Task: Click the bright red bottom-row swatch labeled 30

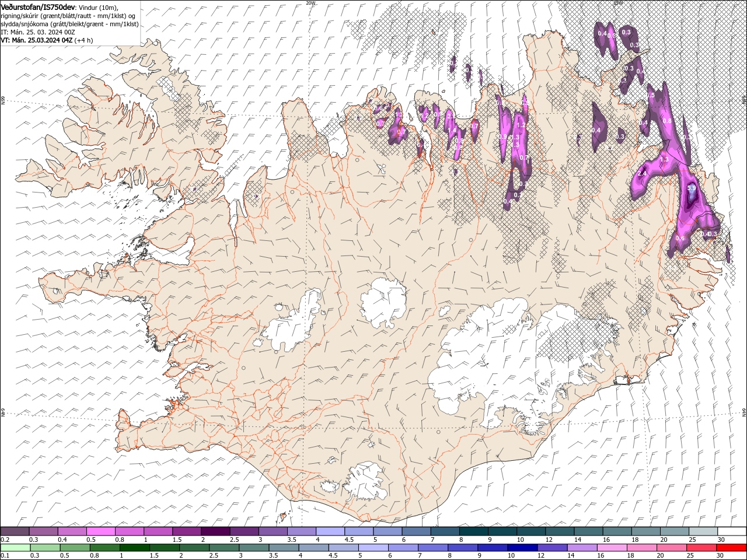Action: [x=731, y=548]
